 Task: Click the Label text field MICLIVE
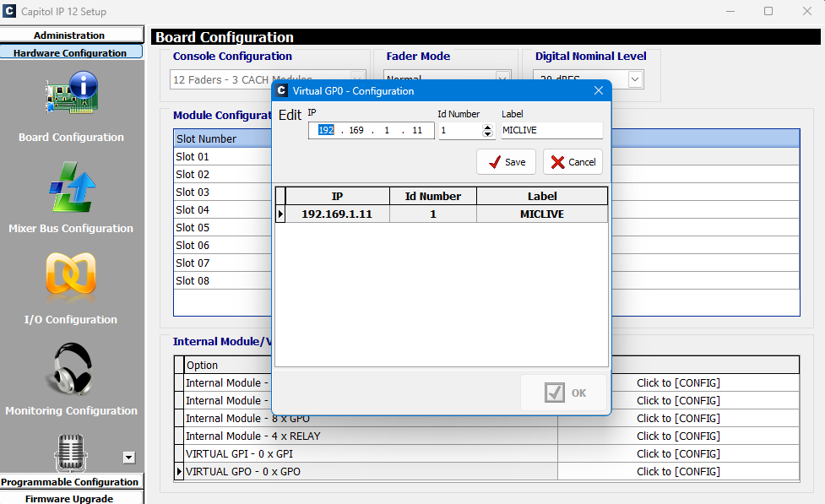click(x=551, y=131)
